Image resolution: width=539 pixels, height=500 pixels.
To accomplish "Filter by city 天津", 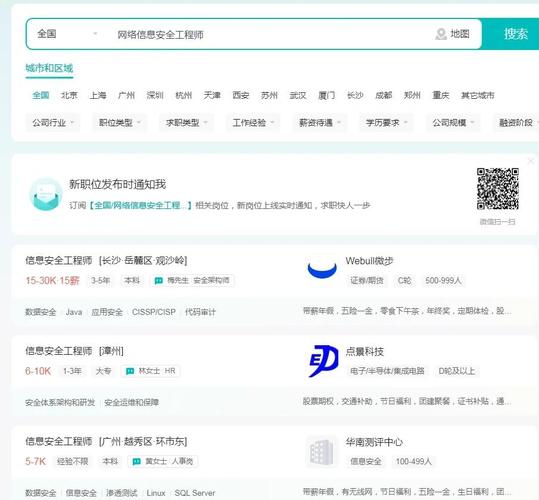I will click(x=212, y=95).
